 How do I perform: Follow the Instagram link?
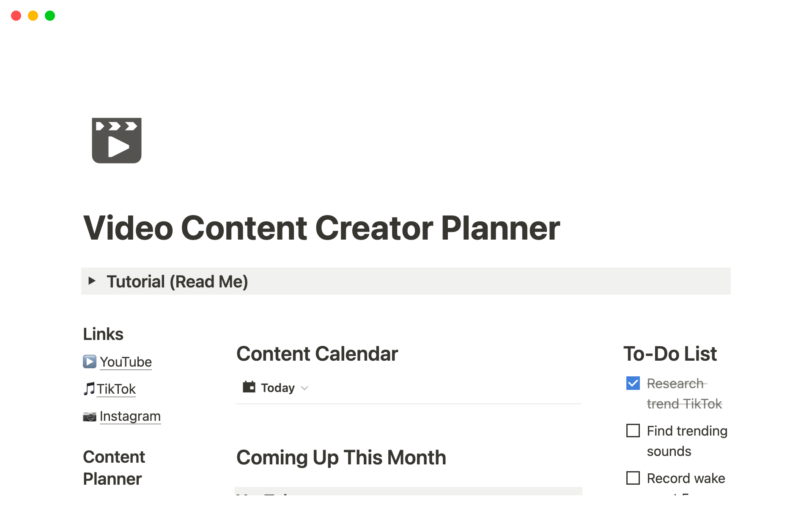point(130,416)
